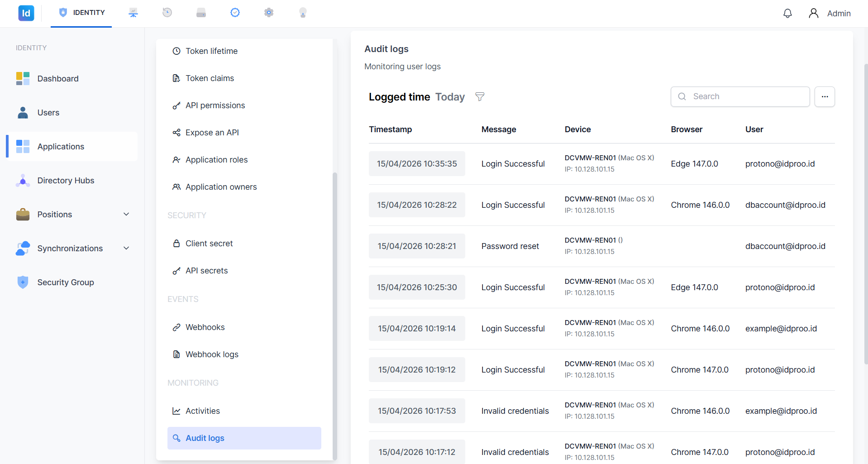Click the Security Group shield icon
Viewport: 868px width, 464px height.
(x=23, y=282)
